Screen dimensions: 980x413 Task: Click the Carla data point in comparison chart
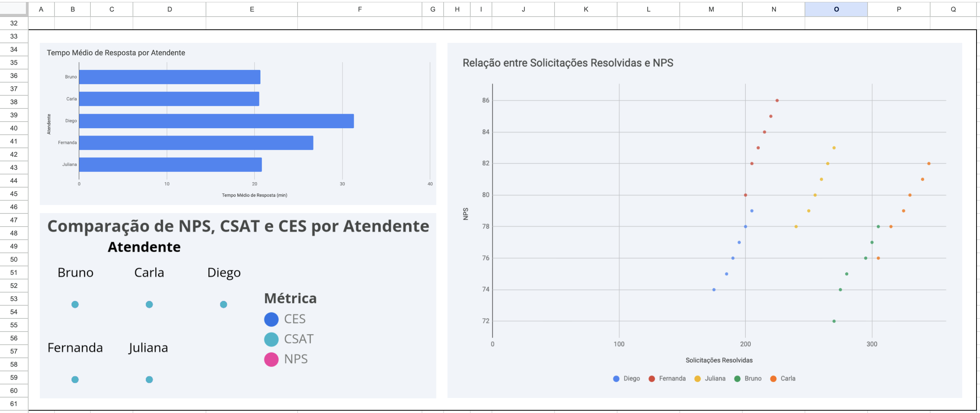149,305
